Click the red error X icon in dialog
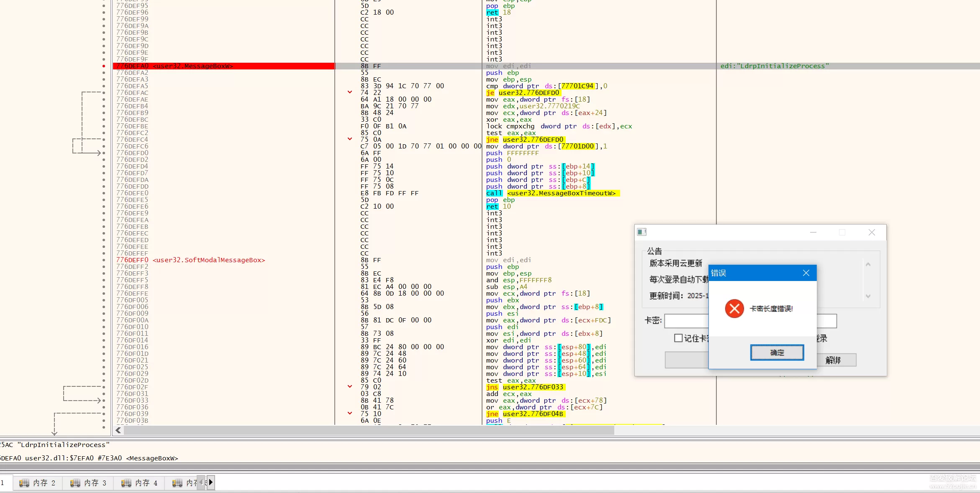The width and height of the screenshot is (980, 493). (x=734, y=309)
